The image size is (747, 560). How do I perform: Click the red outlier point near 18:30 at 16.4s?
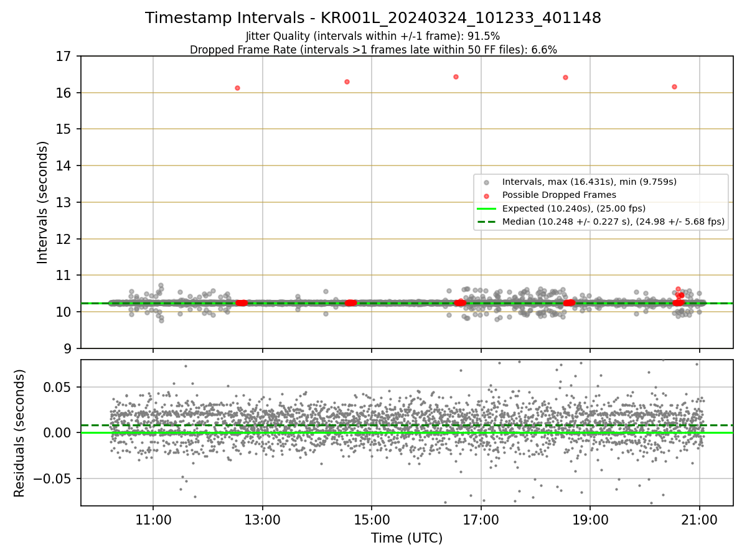[565, 77]
